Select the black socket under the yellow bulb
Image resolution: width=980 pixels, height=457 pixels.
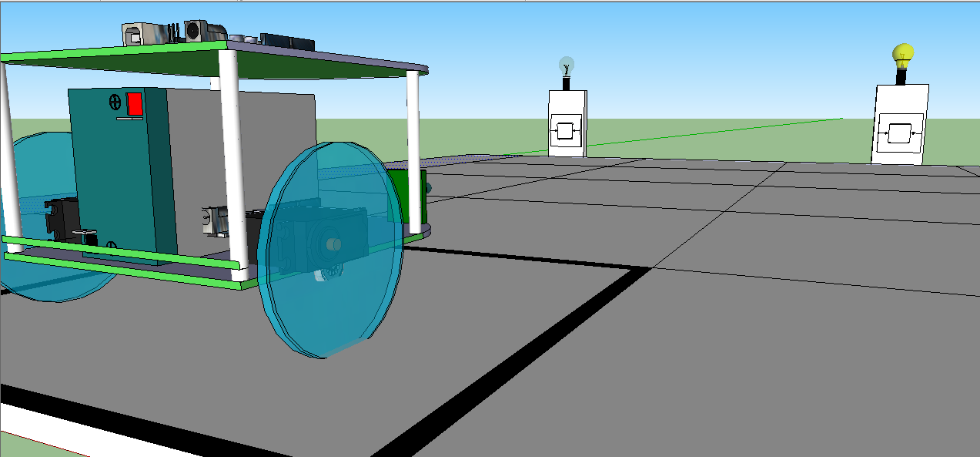point(900,76)
